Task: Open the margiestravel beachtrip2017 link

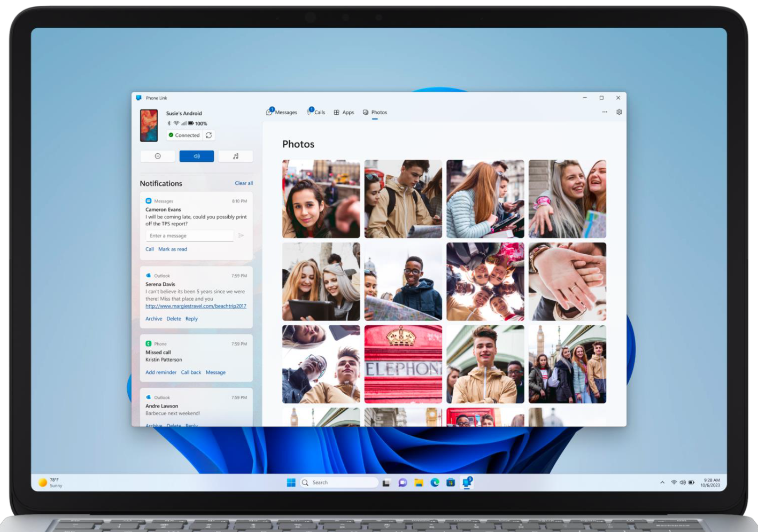Action: pyautogui.click(x=196, y=306)
